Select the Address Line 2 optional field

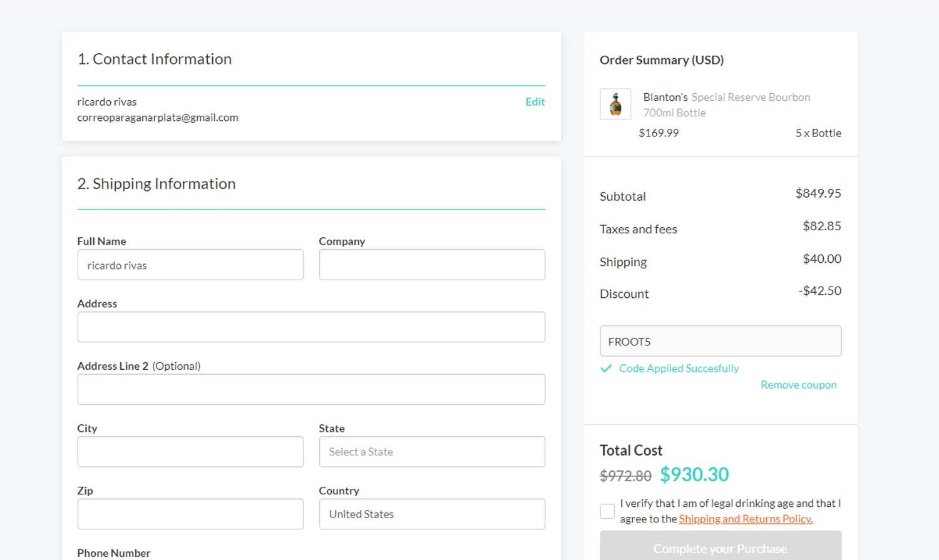pyautogui.click(x=311, y=389)
